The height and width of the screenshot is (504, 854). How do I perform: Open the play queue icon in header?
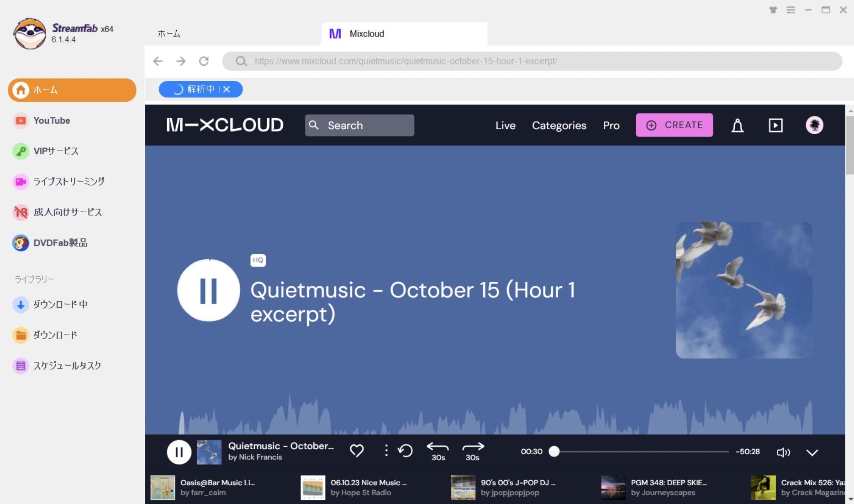pyautogui.click(x=775, y=126)
